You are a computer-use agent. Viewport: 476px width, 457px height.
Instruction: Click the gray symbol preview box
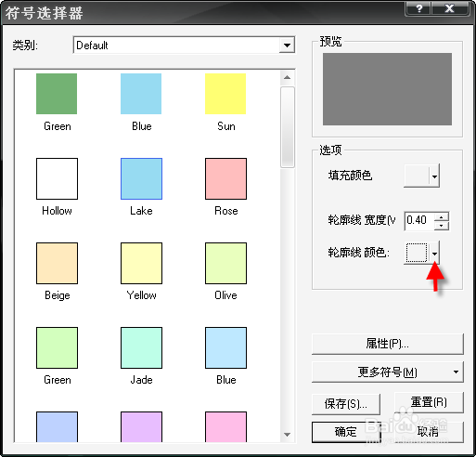coord(387,89)
